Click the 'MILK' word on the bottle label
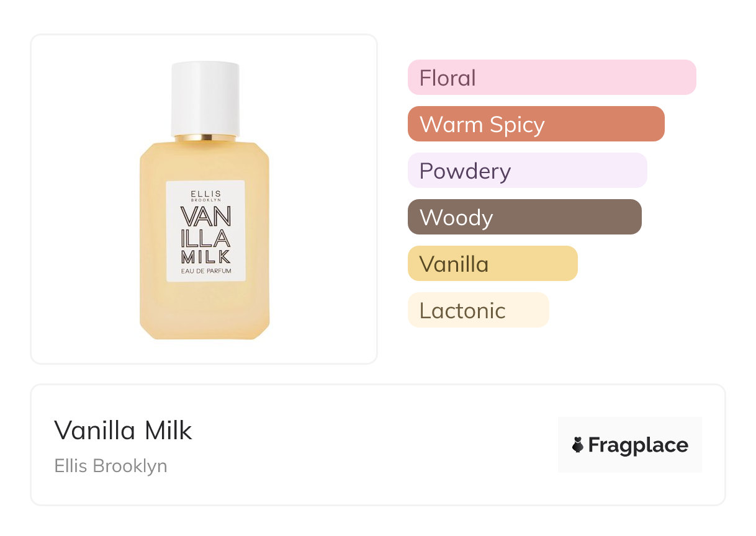756x536 pixels. (x=206, y=256)
